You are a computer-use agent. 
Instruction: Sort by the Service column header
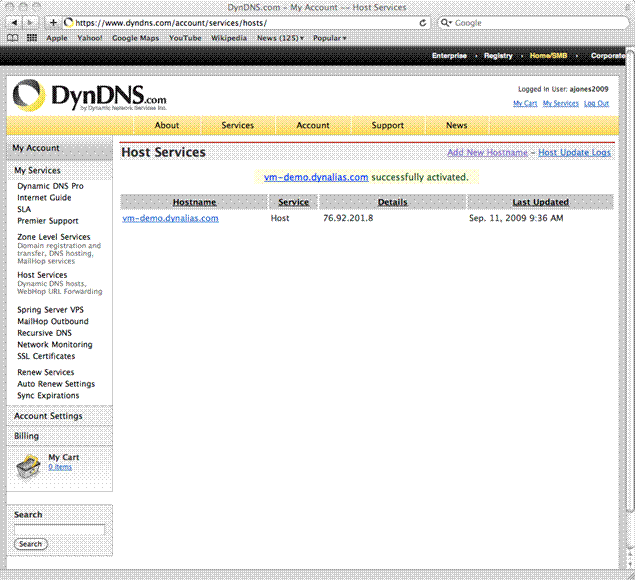(x=294, y=202)
